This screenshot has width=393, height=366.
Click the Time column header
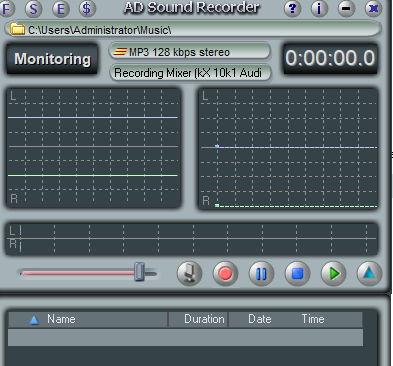tap(313, 319)
